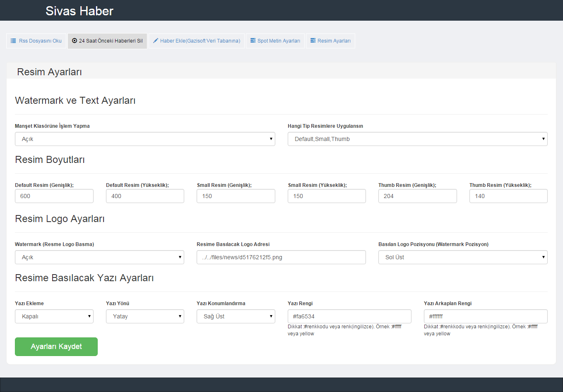Image resolution: width=563 pixels, height=392 pixels.
Task: Click the Yazı Konumlandırma label
Action: (221, 304)
